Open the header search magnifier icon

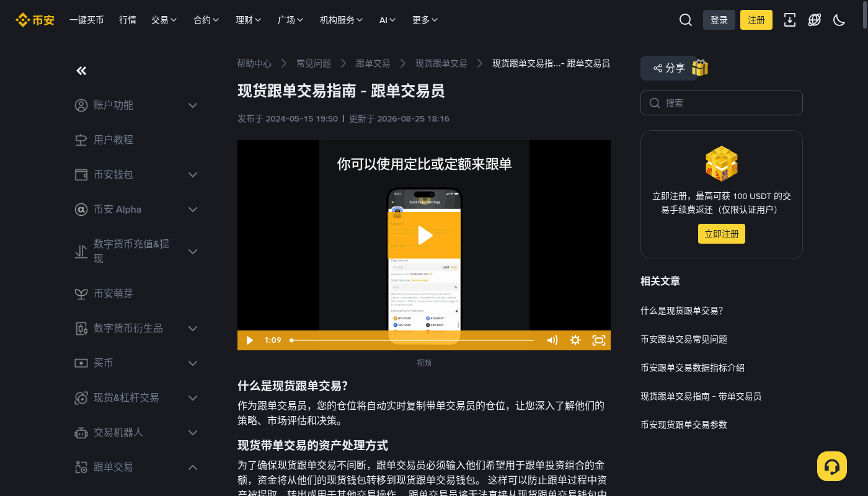686,20
